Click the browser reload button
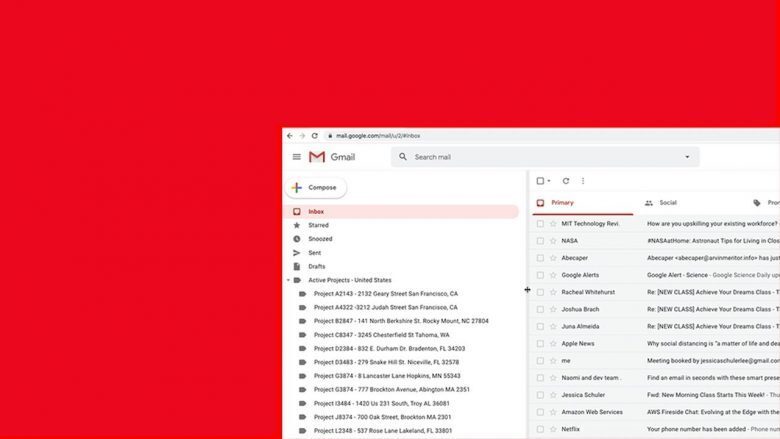Viewport: 780px width, 439px height. (x=314, y=136)
